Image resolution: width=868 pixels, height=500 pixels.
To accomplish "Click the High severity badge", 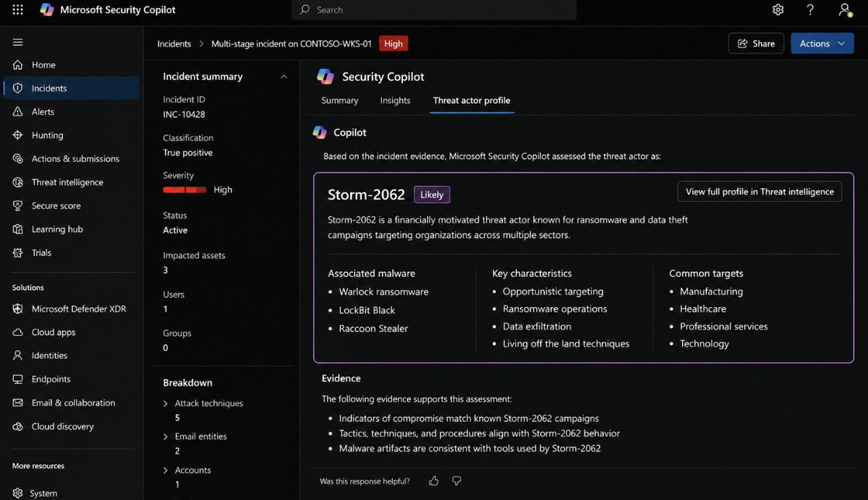I will [x=393, y=43].
